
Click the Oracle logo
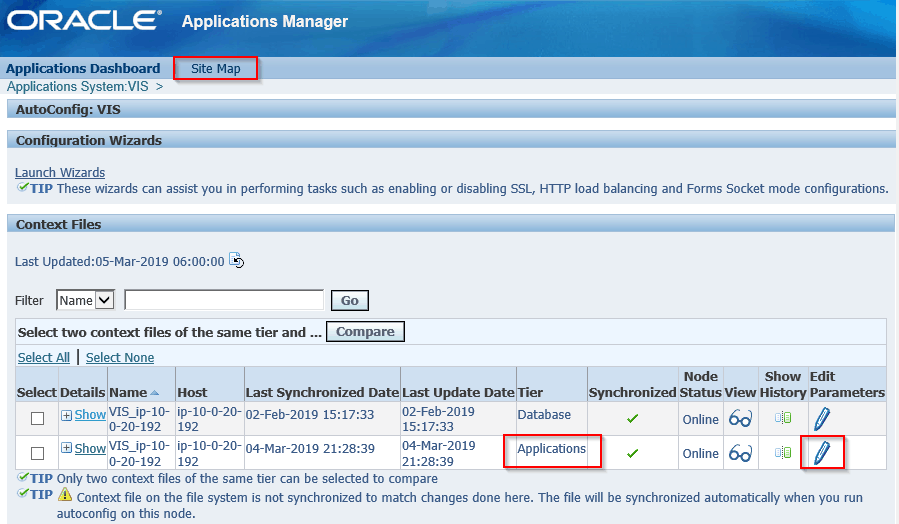point(84,20)
